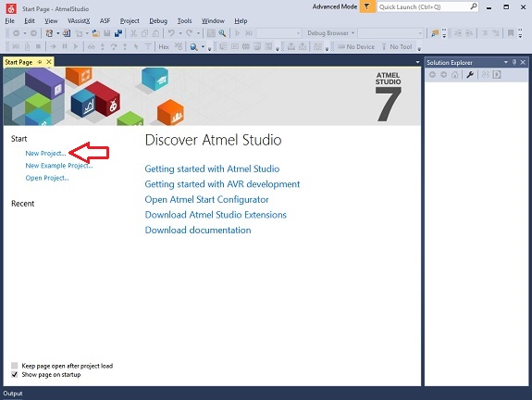The width and height of the screenshot is (532, 400).
Task: Open 'Getting started with AVR development'
Action: point(222,184)
